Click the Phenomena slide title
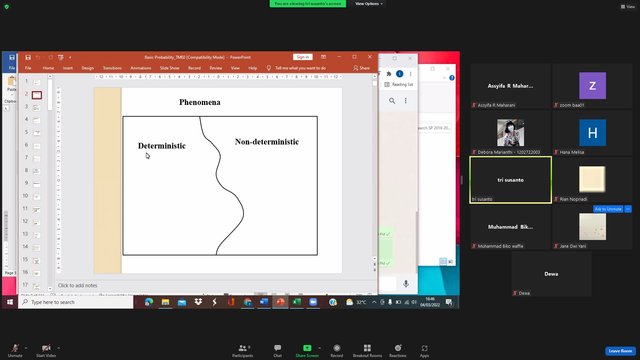Viewport: 640px width, 360px height. (x=200, y=102)
